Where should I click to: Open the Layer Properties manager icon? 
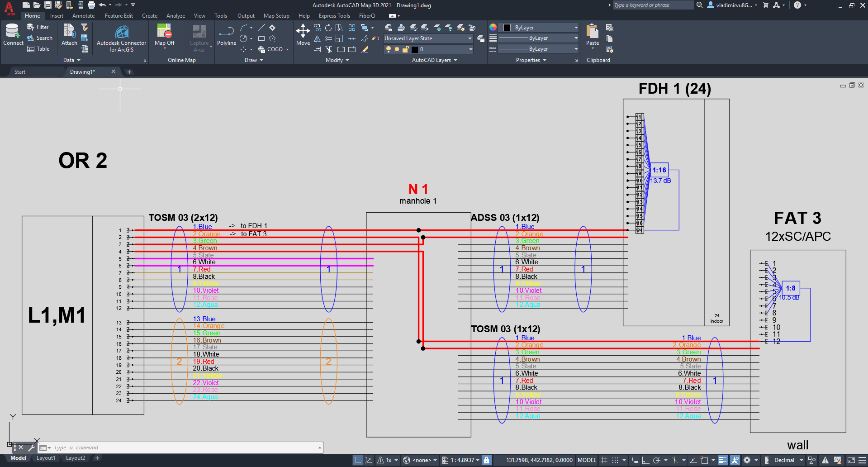click(x=389, y=28)
